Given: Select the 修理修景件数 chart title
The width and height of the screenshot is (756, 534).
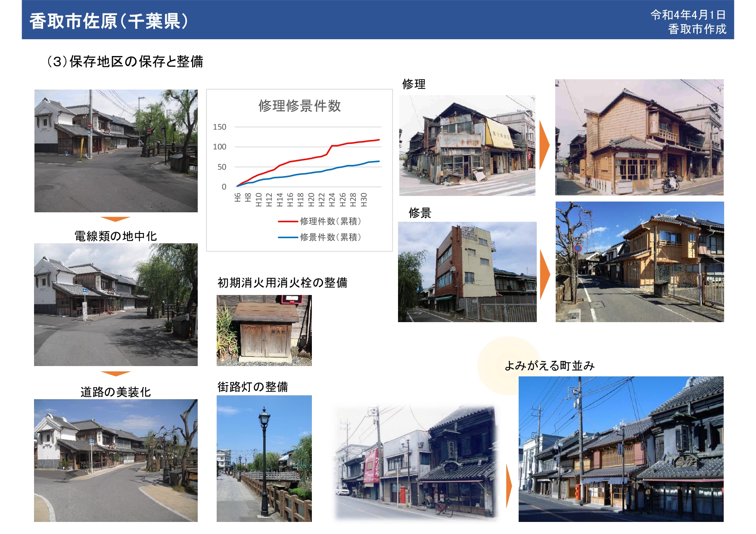Looking at the screenshot, I should (x=299, y=106).
